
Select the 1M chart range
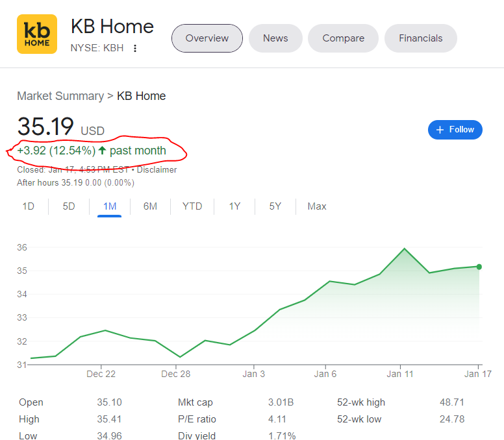click(110, 206)
